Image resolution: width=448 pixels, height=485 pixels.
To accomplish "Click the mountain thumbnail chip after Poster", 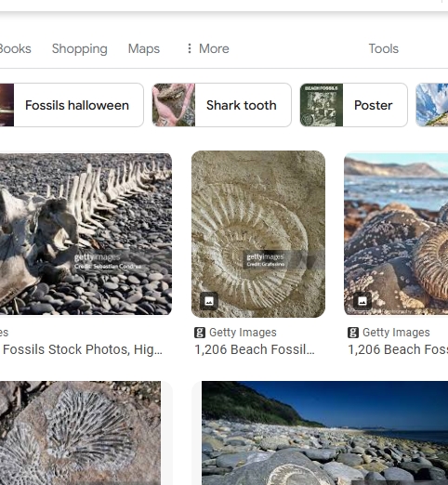I will coord(432,105).
